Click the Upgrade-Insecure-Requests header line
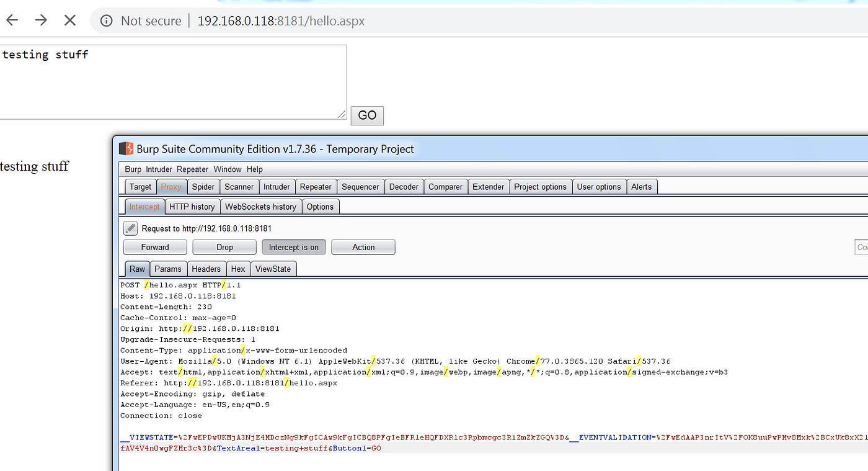This screenshot has width=868, height=471. point(188,339)
